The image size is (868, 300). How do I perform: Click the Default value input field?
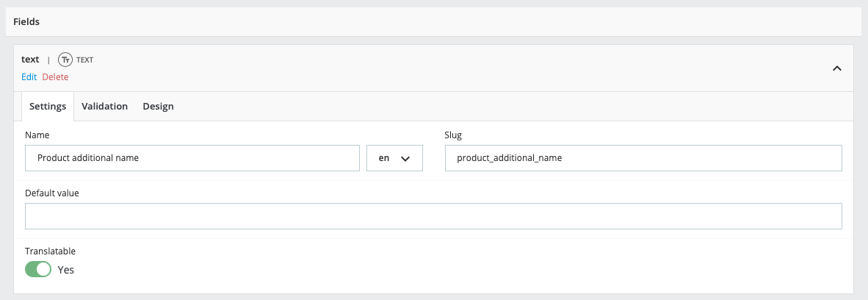pos(433,216)
